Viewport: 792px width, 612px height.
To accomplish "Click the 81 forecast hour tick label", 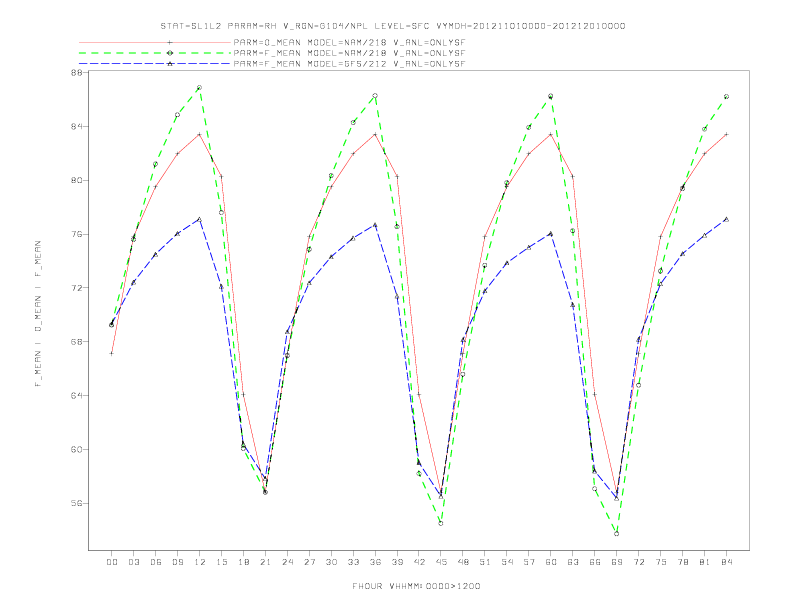I will coord(705,562).
